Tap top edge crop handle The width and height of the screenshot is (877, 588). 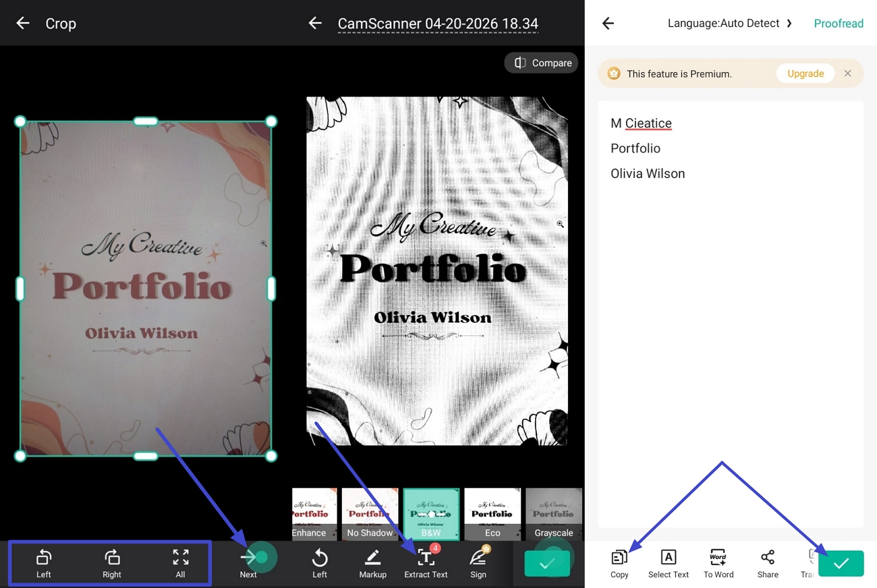pos(146,121)
